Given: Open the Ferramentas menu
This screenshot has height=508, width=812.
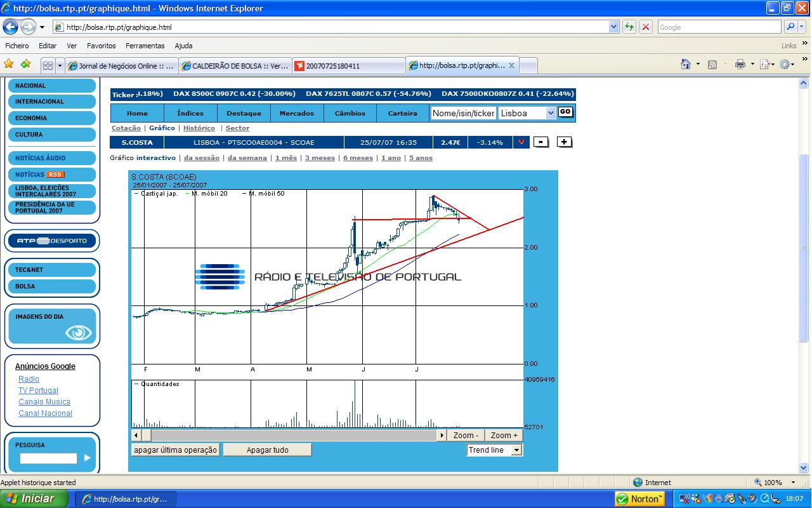Looking at the screenshot, I should click(x=145, y=46).
